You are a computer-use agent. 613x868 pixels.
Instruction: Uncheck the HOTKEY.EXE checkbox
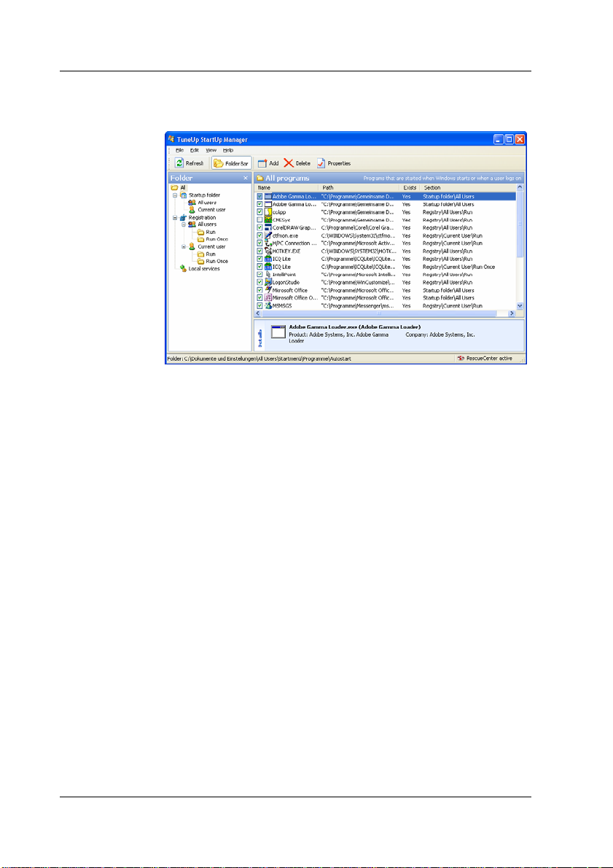pyautogui.click(x=259, y=251)
